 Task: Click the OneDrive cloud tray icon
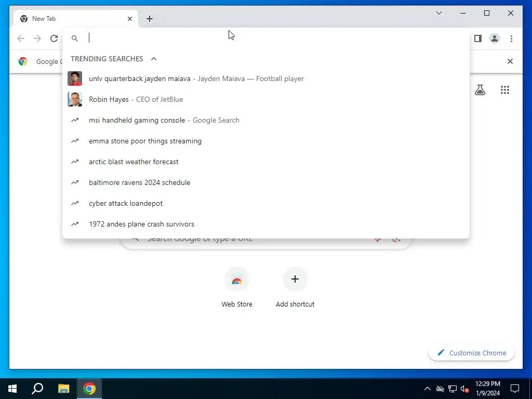440,389
